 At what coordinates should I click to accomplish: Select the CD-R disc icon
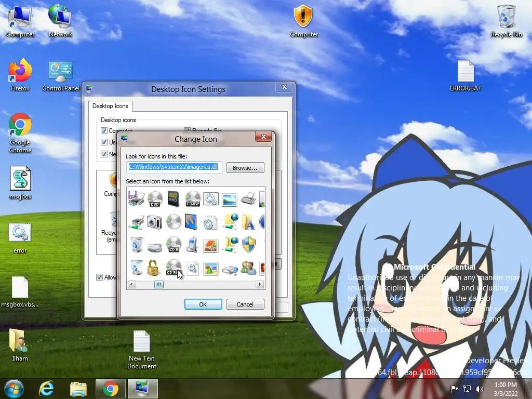[174, 244]
